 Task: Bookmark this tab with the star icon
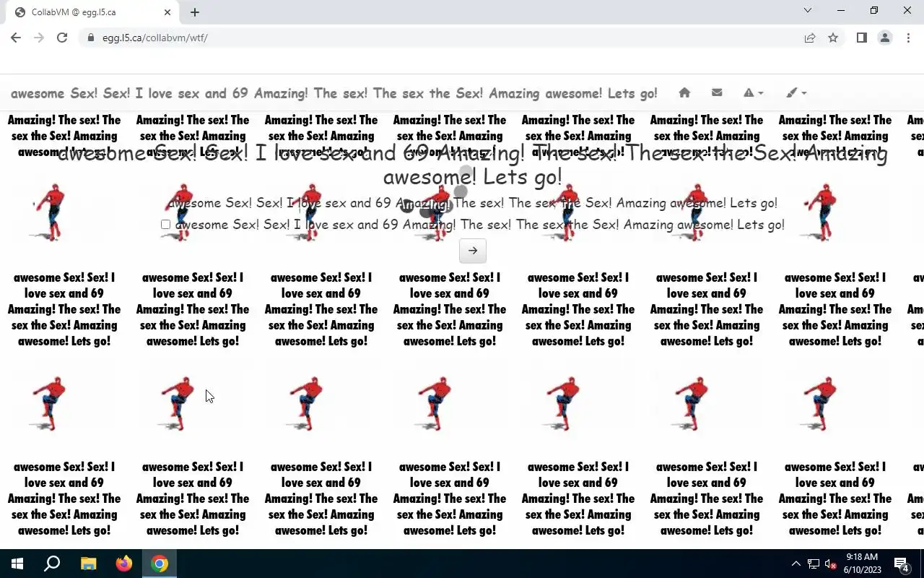click(x=833, y=38)
